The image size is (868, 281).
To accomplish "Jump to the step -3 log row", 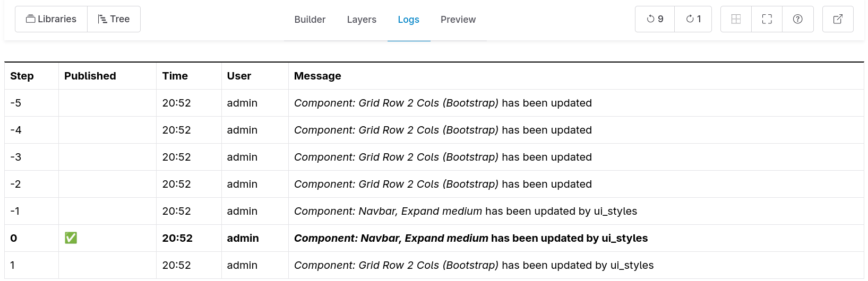I will [443, 157].
